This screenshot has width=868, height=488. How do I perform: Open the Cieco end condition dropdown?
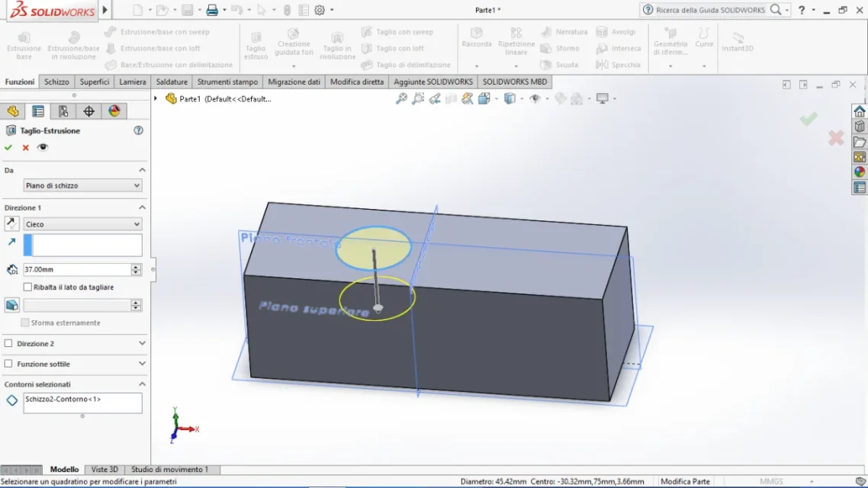click(82, 224)
